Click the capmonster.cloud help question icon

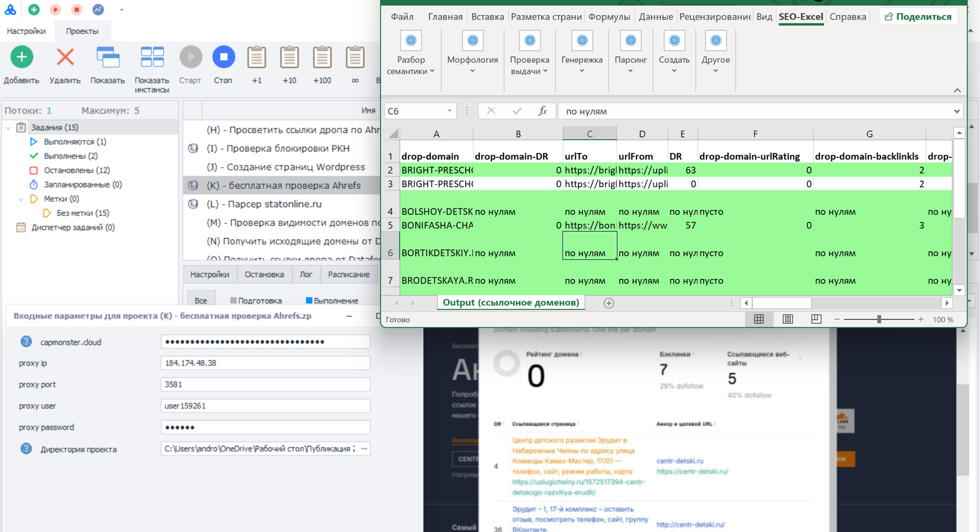26,342
